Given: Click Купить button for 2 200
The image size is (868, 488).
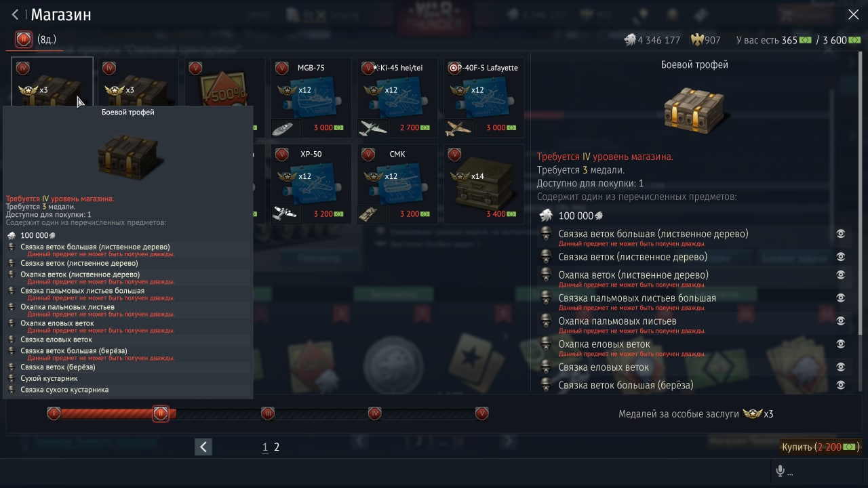Looking at the screenshot, I should click(821, 447).
